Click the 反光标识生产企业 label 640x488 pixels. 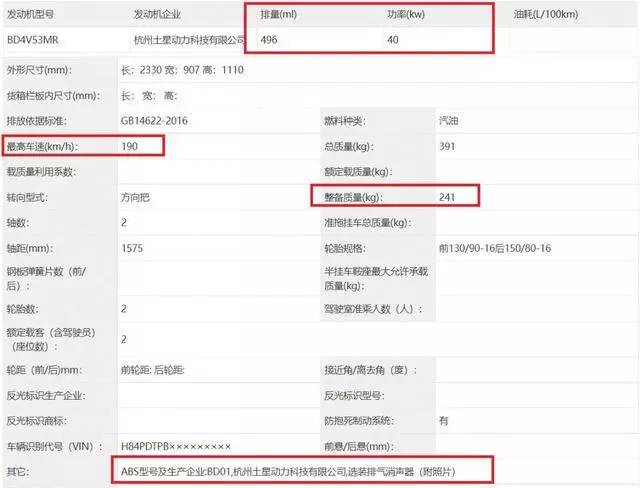tap(46, 395)
